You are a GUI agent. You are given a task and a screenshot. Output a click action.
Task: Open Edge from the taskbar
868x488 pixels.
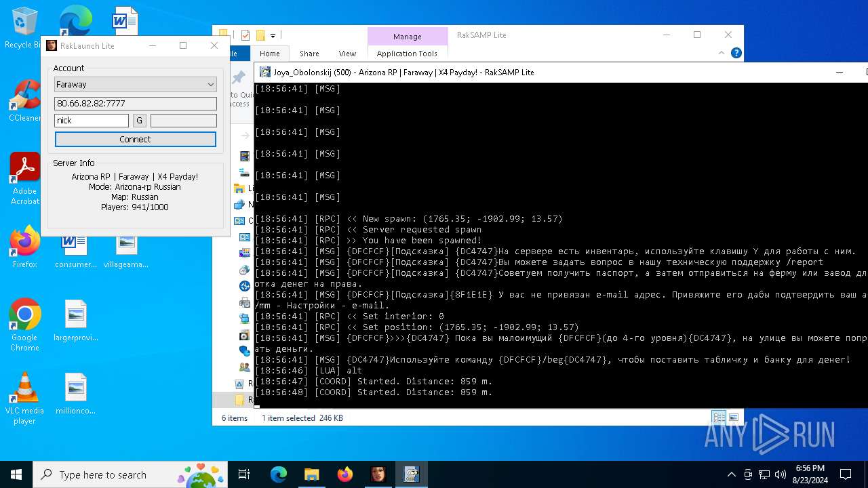click(x=279, y=474)
